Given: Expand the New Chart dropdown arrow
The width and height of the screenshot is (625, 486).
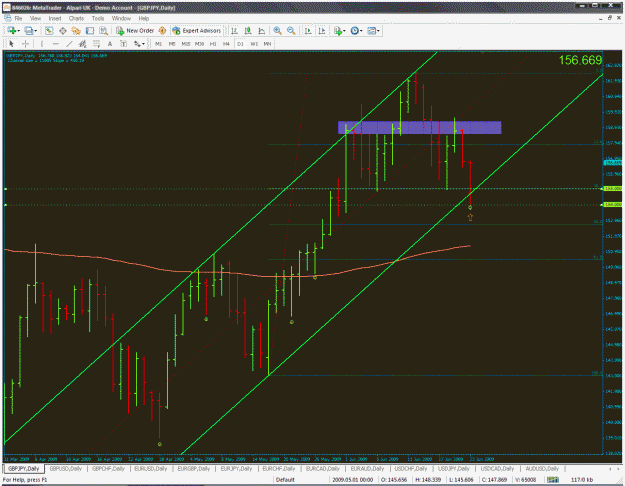Looking at the screenshot, I should tap(18, 31).
